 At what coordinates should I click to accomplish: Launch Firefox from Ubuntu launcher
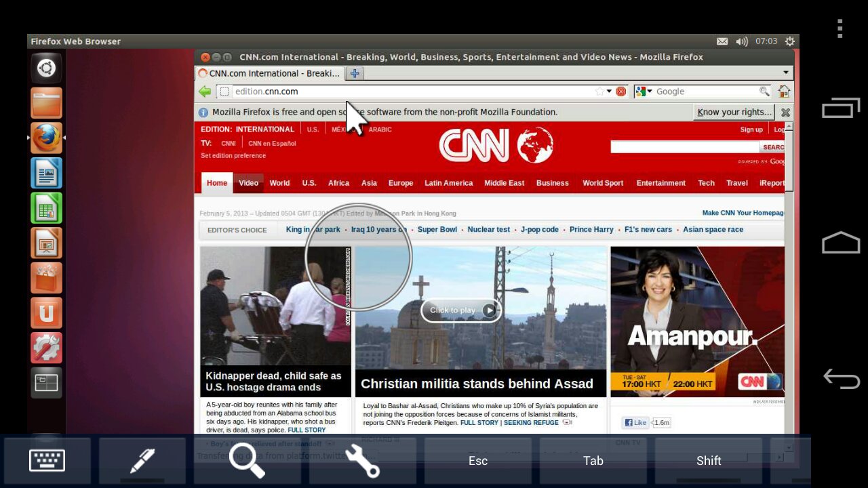point(46,138)
